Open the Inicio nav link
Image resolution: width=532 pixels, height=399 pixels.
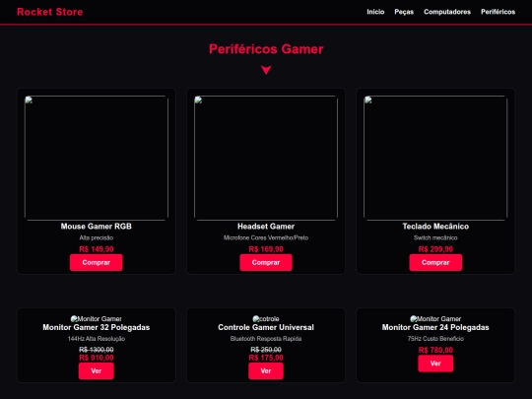pyautogui.click(x=375, y=12)
